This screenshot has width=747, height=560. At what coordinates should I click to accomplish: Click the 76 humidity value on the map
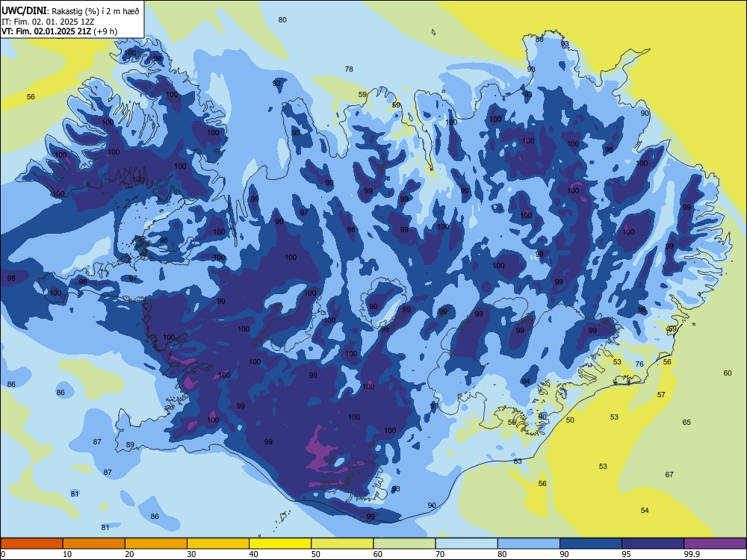coord(639,364)
